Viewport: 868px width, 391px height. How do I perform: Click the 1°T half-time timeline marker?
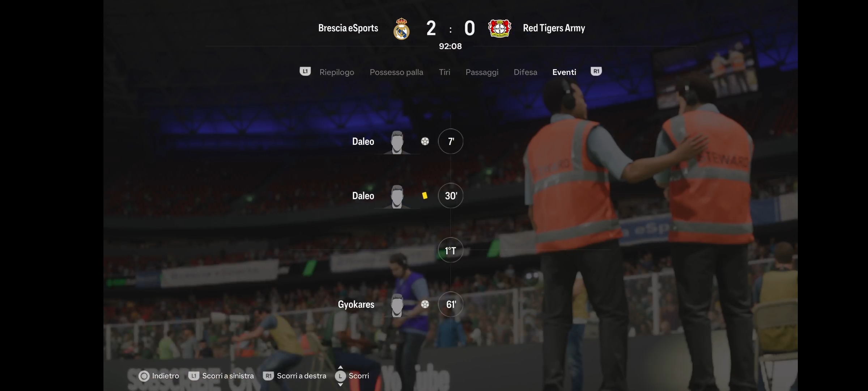pos(451,250)
